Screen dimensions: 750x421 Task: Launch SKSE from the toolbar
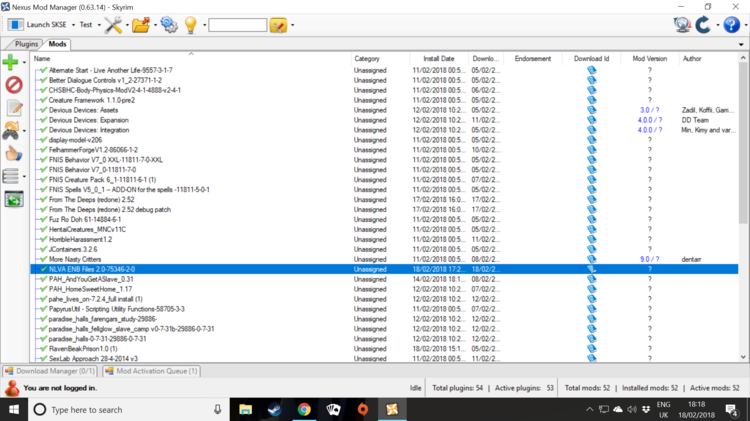pyautogui.click(x=37, y=24)
